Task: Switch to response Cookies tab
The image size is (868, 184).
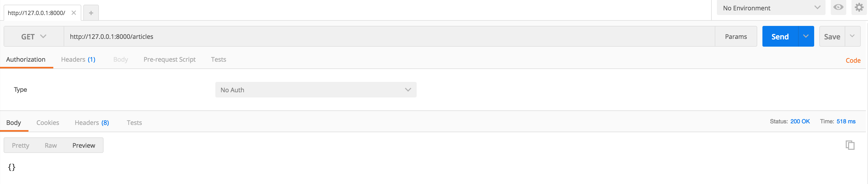Action: click(48, 123)
